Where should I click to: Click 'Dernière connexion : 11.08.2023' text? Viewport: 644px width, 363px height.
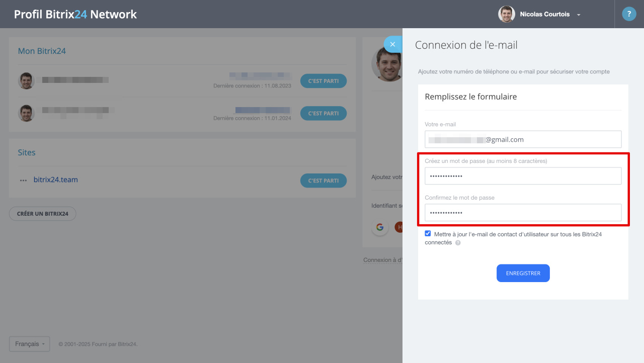click(252, 86)
